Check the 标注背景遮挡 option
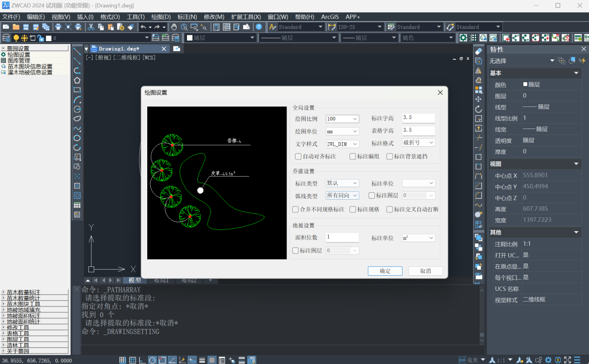The image size is (589, 364). [x=390, y=156]
